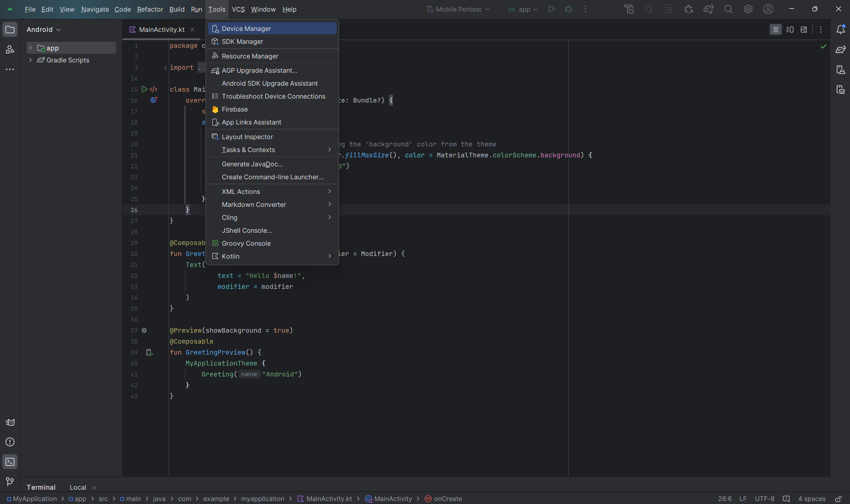Switch editor to Design view mode

[803, 30]
